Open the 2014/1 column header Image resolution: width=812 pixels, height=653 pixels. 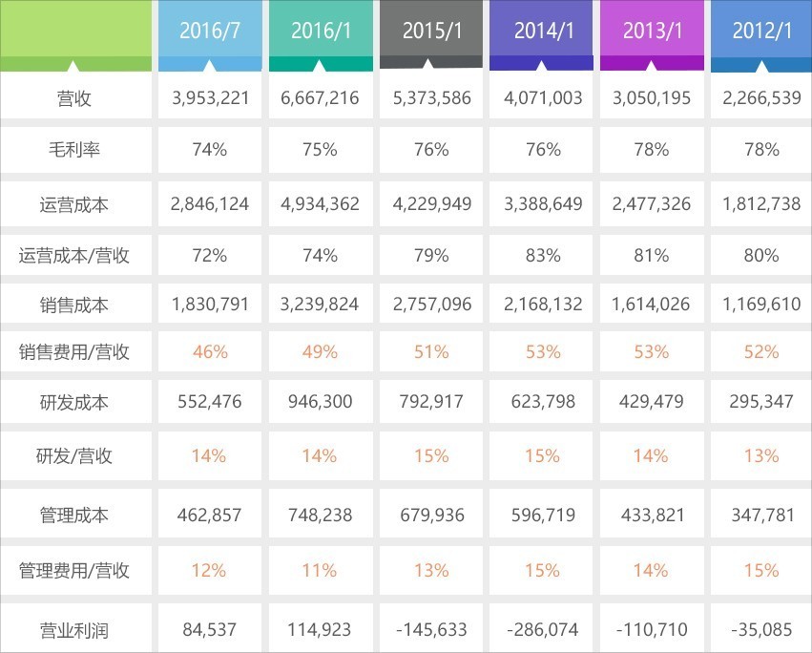click(541, 31)
